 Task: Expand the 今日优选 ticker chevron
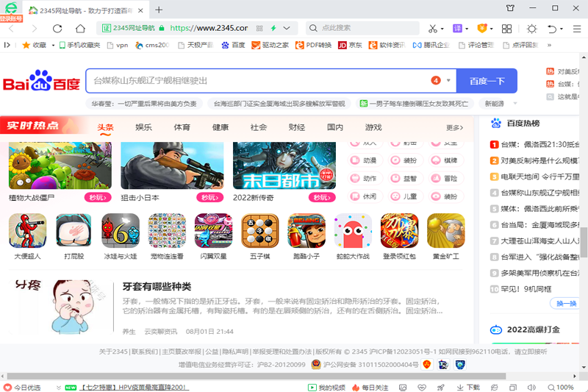click(59, 388)
